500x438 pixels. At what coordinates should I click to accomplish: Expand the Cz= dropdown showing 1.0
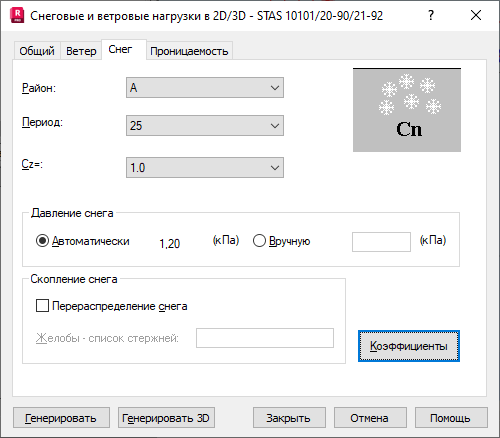(x=205, y=168)
